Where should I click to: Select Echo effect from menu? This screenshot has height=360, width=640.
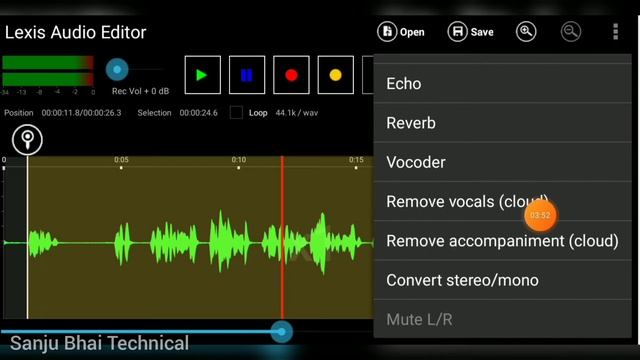pos(502,84)
